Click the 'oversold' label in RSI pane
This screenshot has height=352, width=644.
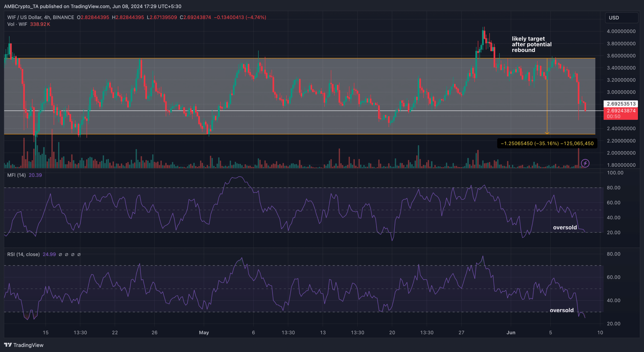point(562,310)
